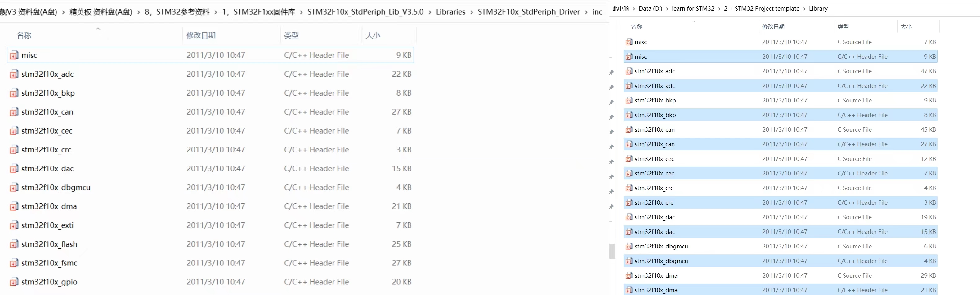This screenshot has height=295, width=980.
Task: Select stm32f10x_adc Header icon in Library window
Action: click(629, 86)
